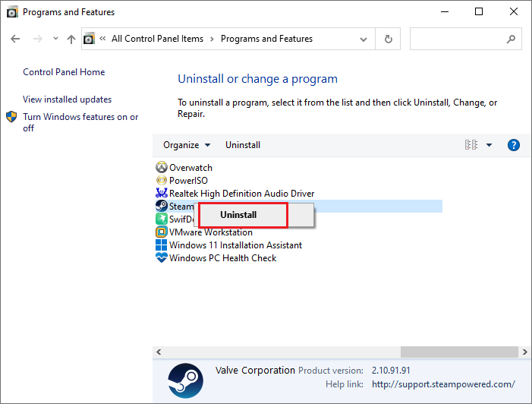Screen dimensions: 532x404
Task: Click All Control Panel Items breadcrumb
Action: coord(157,39)
